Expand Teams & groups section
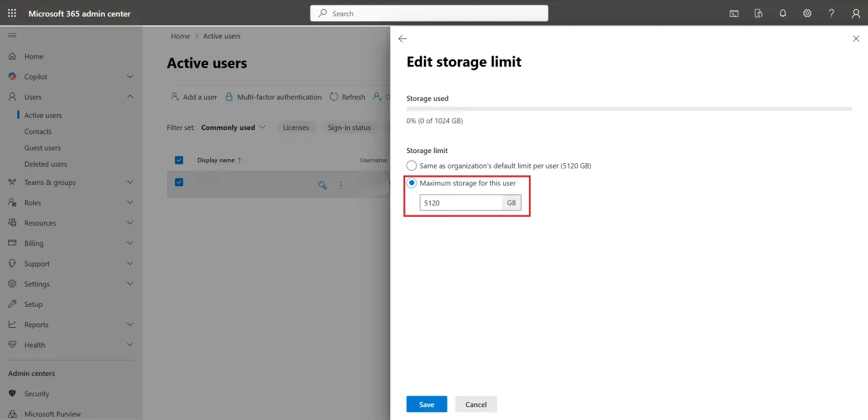Viewport: 868px width, 420px height. pos(130,182)
